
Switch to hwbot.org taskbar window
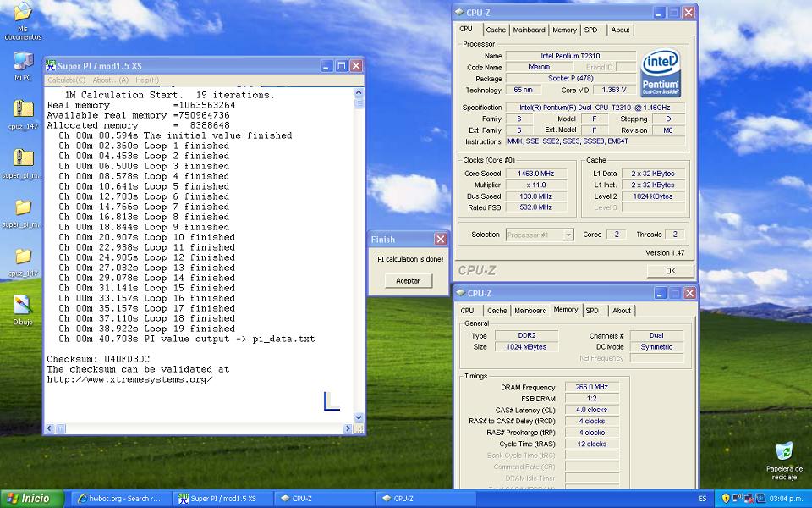pos(119,499)
